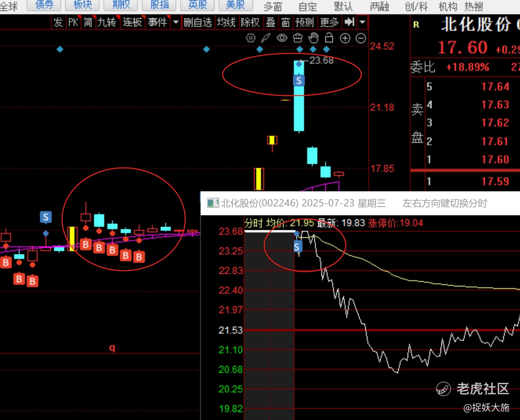Click the 24.52 price axis label
Viewport: 520px width, 420px height.
click(382, 46)
